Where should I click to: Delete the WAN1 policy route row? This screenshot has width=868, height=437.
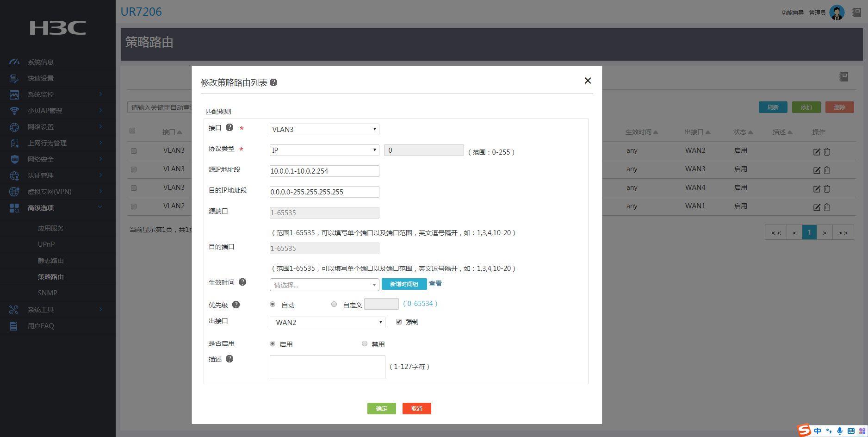click(x=827, y=207)
